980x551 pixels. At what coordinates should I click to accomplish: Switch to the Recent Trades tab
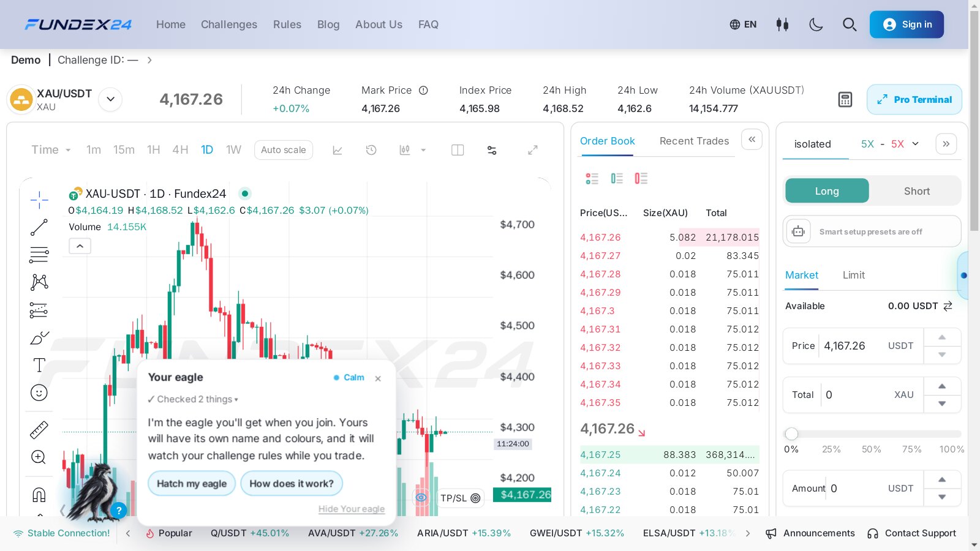694,141
